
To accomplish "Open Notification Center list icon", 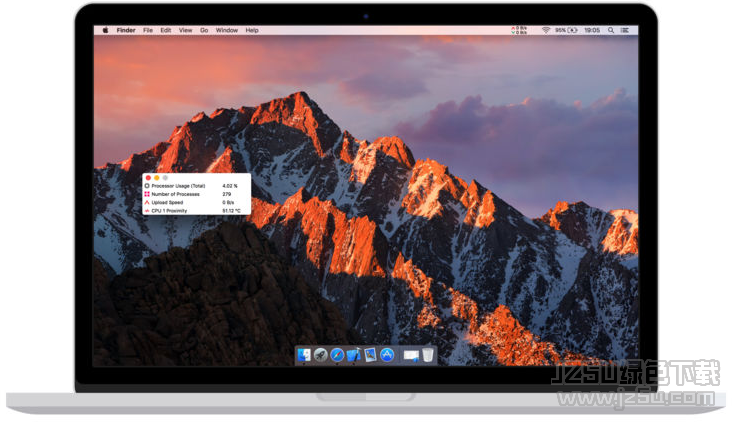I will (625, 30).
